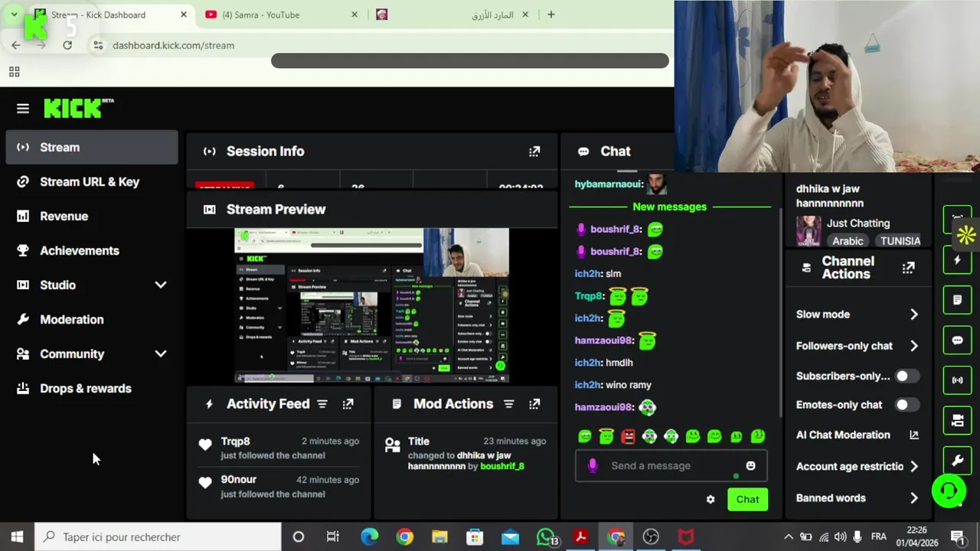Toggle Emotes-only chat switch
Viewport: 980px width, 551px height.
[907, 405]
